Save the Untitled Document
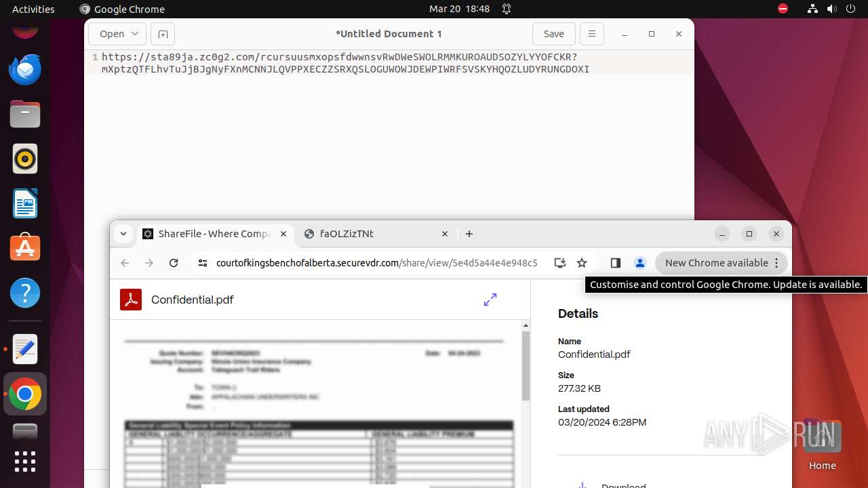 (554, 34)
